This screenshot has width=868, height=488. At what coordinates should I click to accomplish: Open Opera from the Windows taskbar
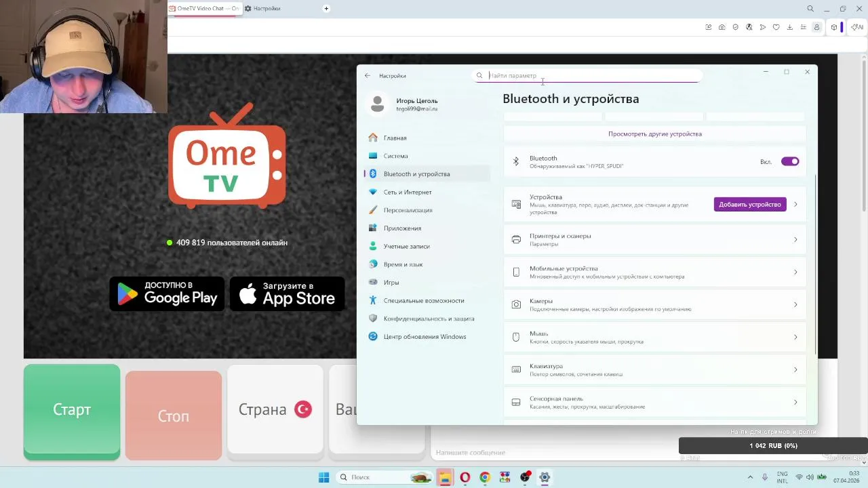pos(465,477)
